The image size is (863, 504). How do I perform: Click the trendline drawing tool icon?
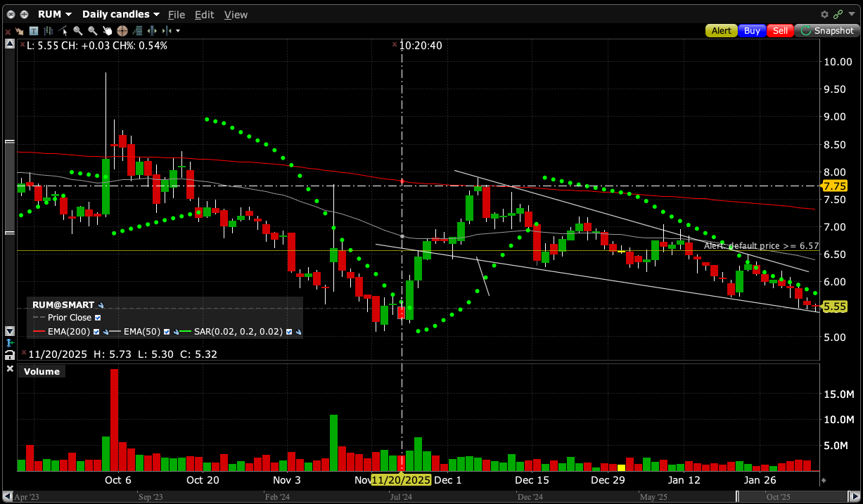(x=63, y=31)
